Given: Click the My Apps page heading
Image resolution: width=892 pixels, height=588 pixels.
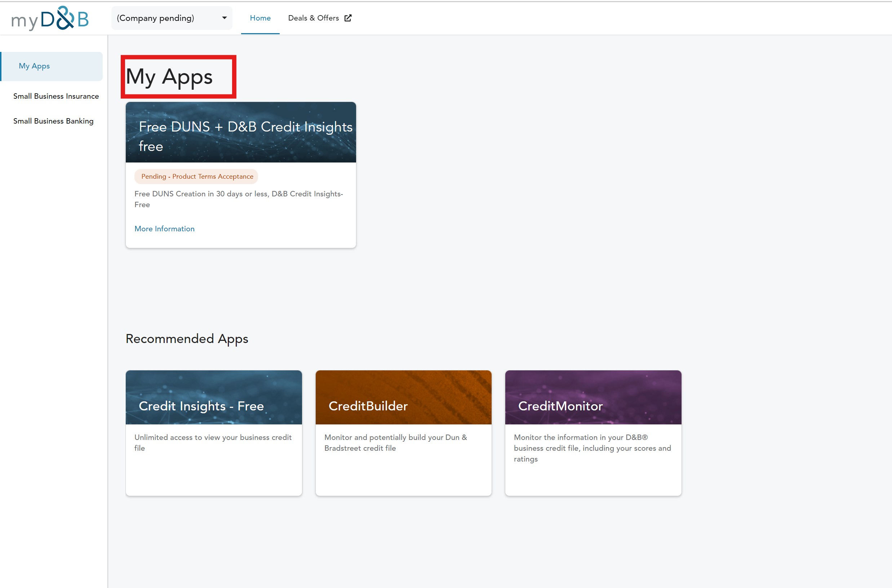Looking at the screenshot, I should click(169, 77).
